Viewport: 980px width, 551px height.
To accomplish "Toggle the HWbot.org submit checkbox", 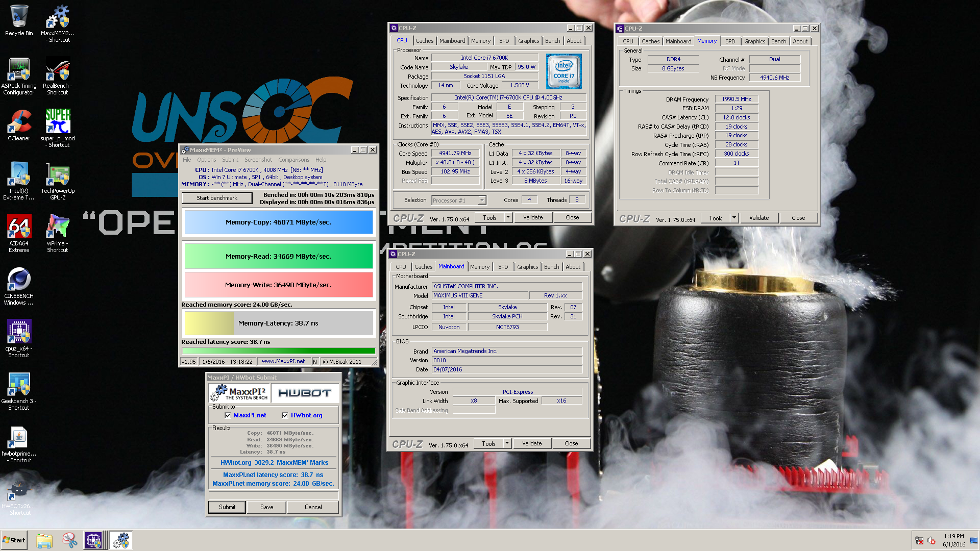I will (x=285, y=415).
